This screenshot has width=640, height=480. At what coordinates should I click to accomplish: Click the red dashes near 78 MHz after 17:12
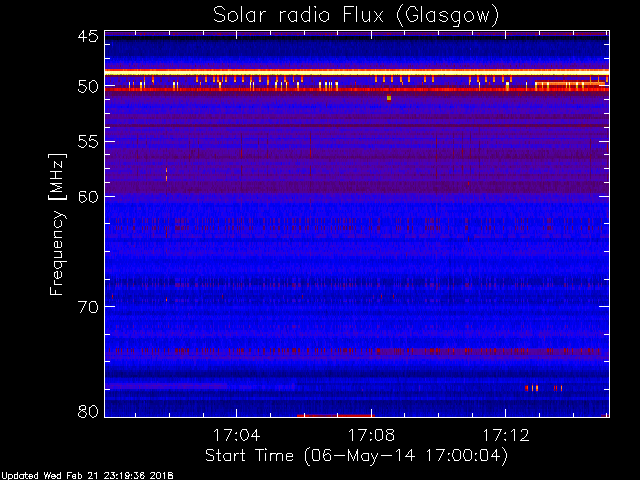pos(544,388)
